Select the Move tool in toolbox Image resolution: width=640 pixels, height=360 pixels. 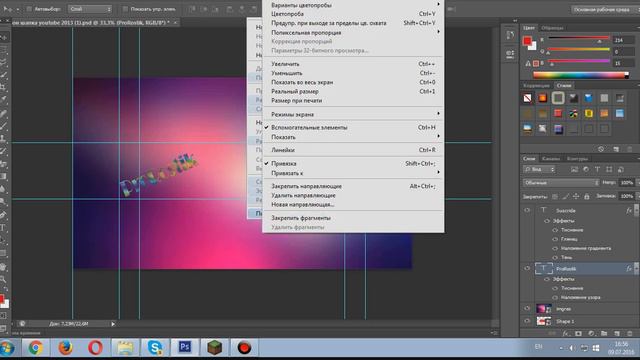(x=4, y=37)
